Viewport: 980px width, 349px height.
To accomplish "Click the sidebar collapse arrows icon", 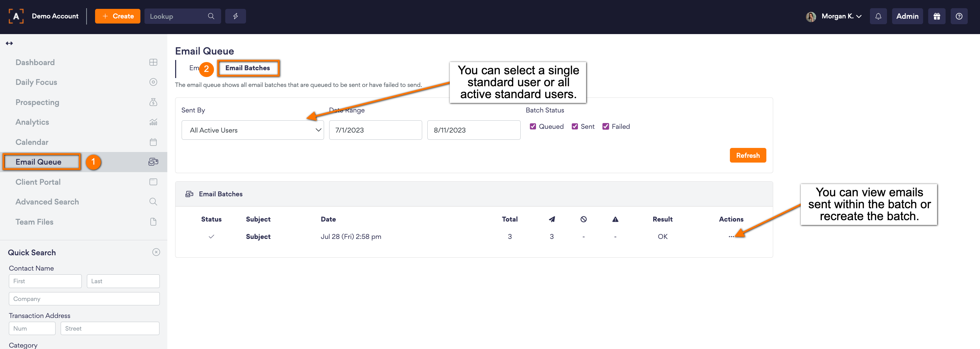I will 9,43.
